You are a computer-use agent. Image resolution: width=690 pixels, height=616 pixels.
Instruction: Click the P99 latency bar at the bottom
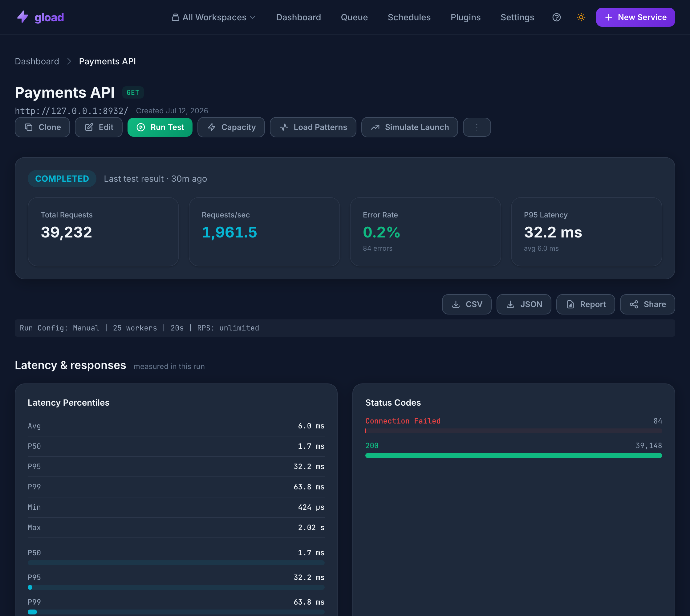(x=176, y=612)
